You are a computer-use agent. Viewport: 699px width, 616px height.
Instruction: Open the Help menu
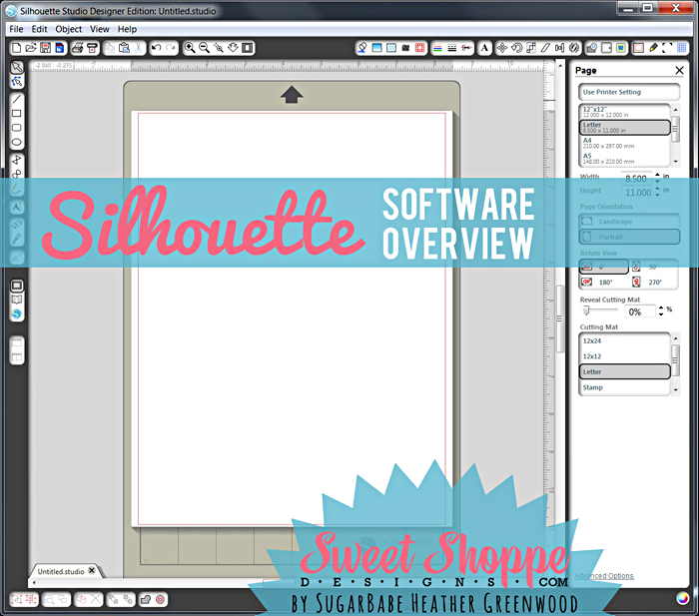click(x=127, y=29)
